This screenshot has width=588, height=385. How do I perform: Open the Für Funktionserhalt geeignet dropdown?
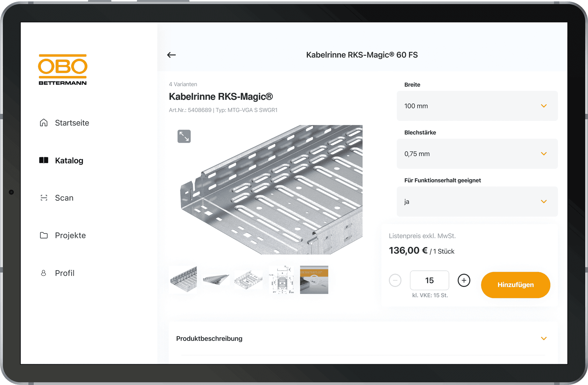(x=477, y=202)
